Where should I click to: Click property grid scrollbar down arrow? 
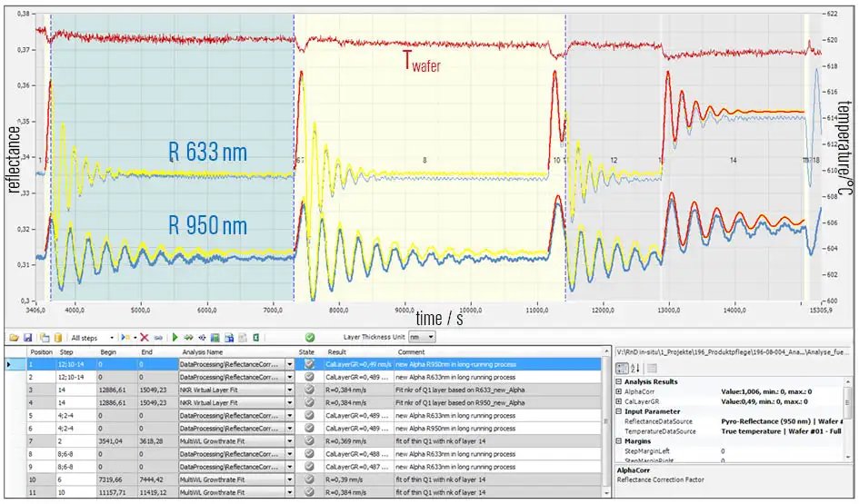click(x=848, y=457)
